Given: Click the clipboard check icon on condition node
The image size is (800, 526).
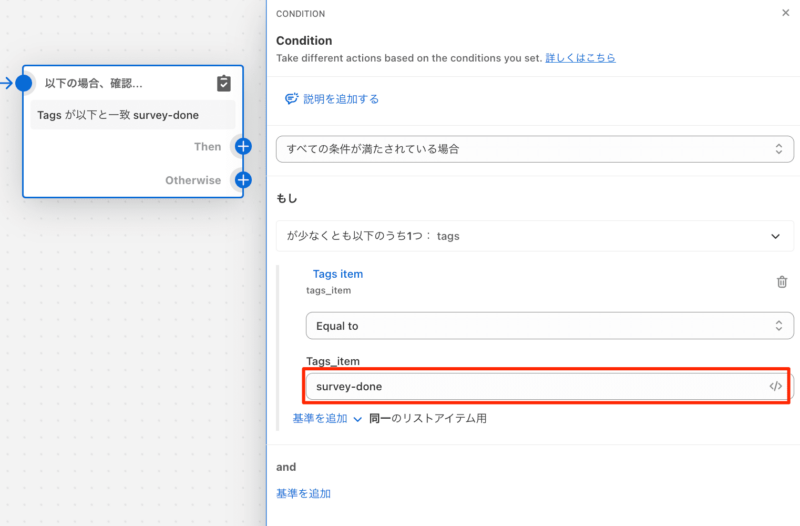Looking at the screenshot, I should [223, 83].
